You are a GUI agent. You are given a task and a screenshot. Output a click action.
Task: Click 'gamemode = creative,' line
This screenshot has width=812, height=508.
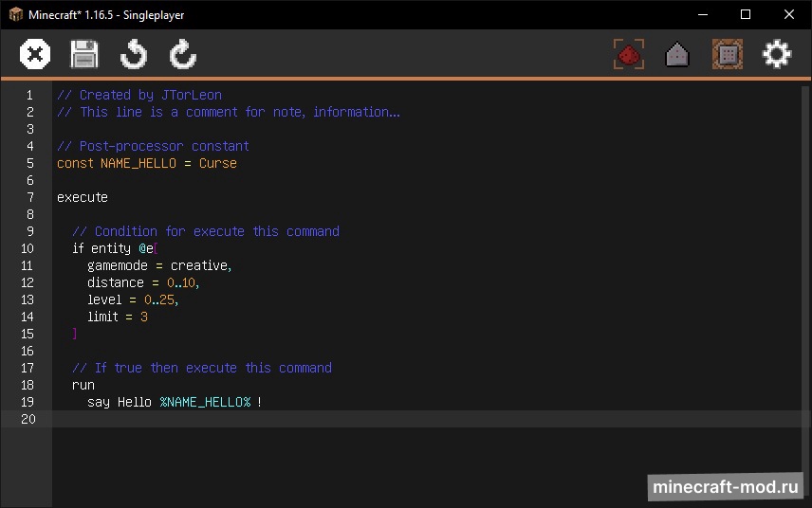159,266
